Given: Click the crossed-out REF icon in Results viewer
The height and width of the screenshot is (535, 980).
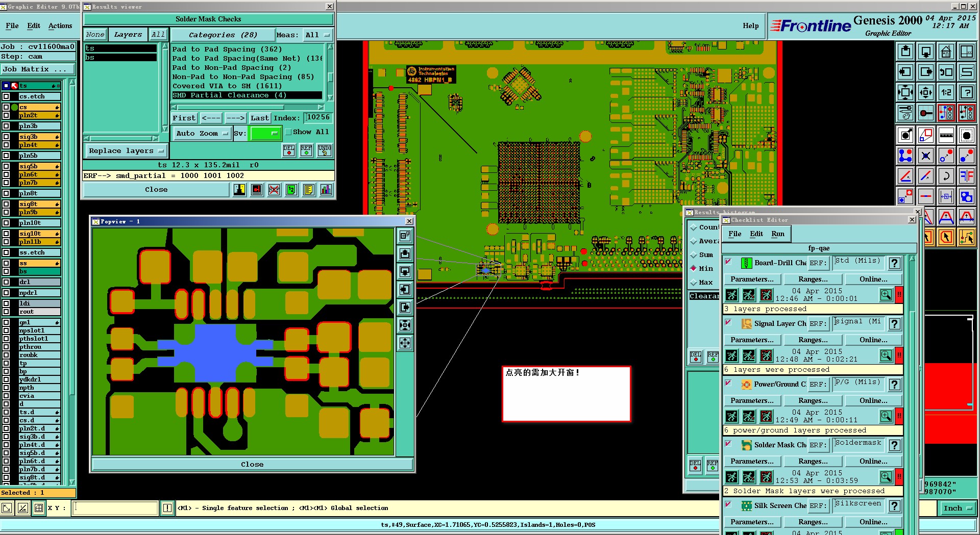Looking at the screenshot, I should tap(274, 190).
